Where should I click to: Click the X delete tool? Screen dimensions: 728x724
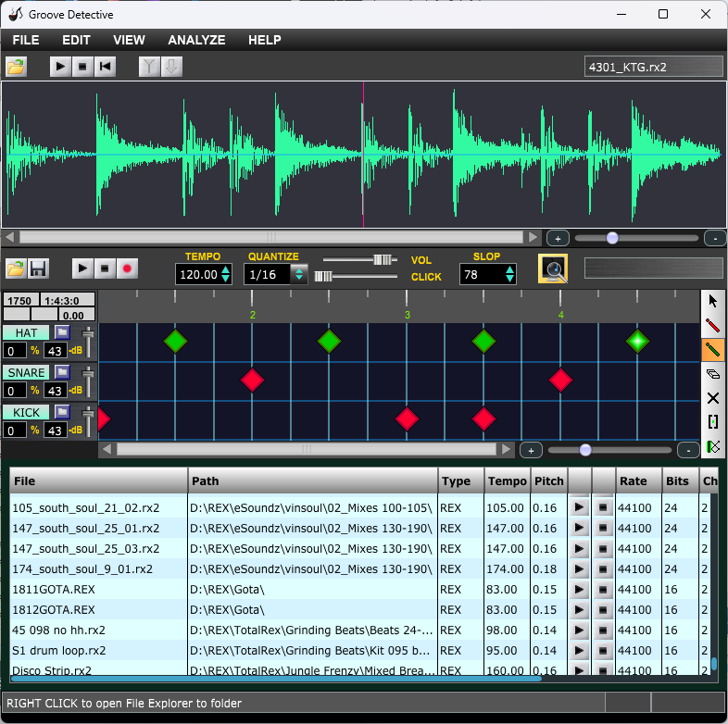[x=713, y=398]
